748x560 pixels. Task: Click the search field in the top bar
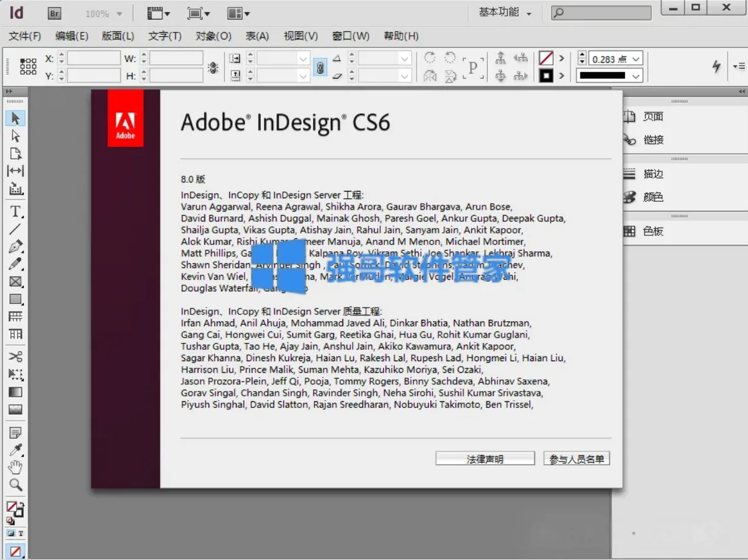point(601,13)
